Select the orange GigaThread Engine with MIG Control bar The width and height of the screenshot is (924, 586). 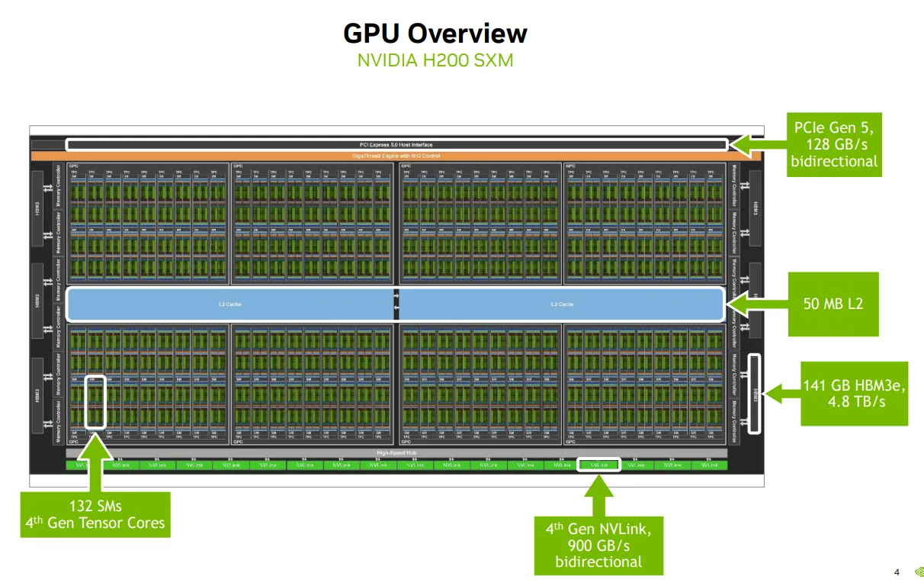point(396,156)
